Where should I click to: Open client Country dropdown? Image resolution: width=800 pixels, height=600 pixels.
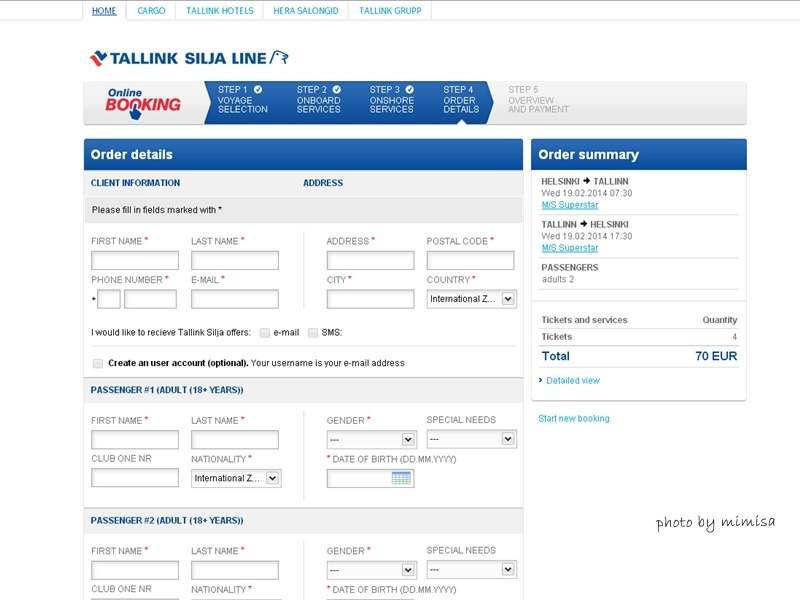471,299
